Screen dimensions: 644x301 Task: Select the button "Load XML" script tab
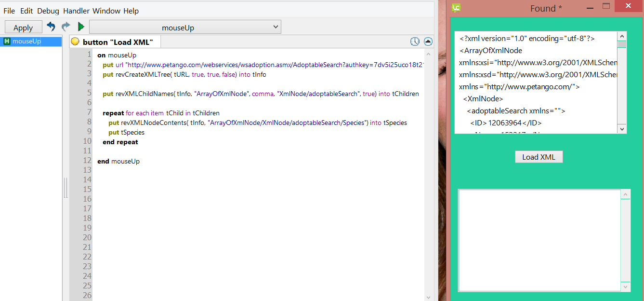tap(118, 42)
